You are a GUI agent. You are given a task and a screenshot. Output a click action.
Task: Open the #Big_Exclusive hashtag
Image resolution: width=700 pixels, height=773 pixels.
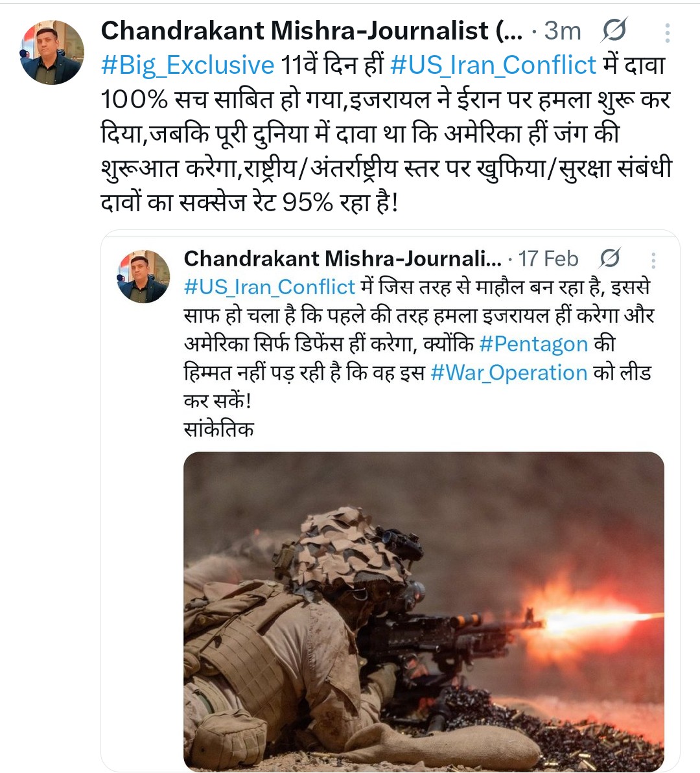coord(187,65)
